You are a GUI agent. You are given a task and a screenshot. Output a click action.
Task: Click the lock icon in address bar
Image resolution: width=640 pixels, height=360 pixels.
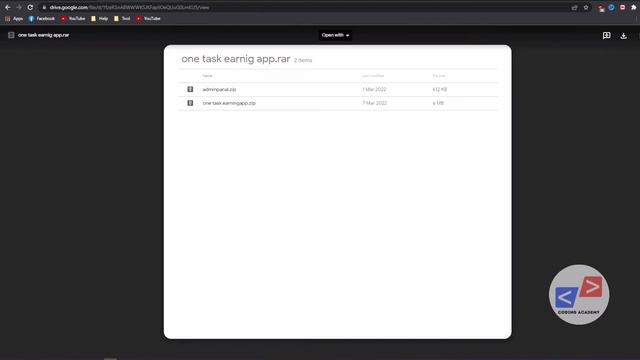point(44,7)
